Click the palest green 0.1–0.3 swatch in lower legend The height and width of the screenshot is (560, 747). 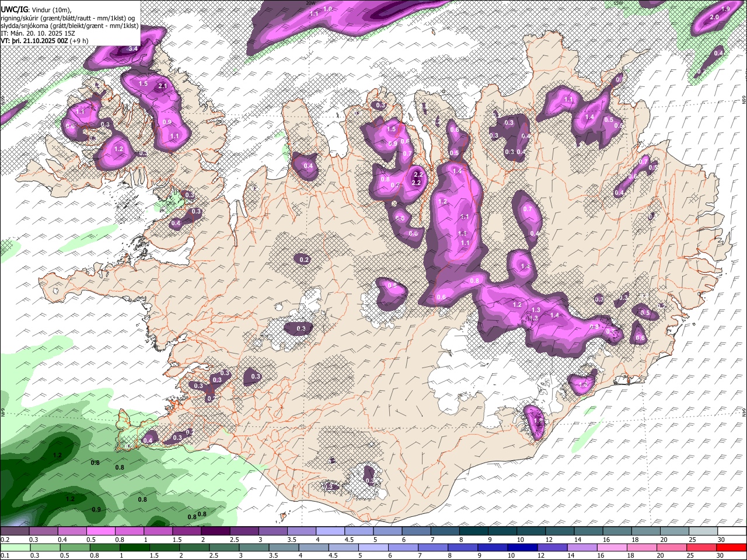pos(16,548)
